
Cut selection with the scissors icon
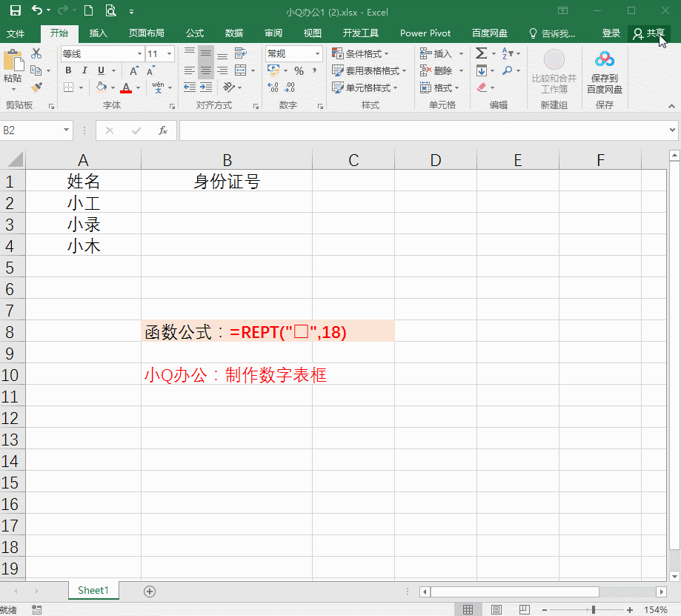pyautogui.click(x=36, y=53)
